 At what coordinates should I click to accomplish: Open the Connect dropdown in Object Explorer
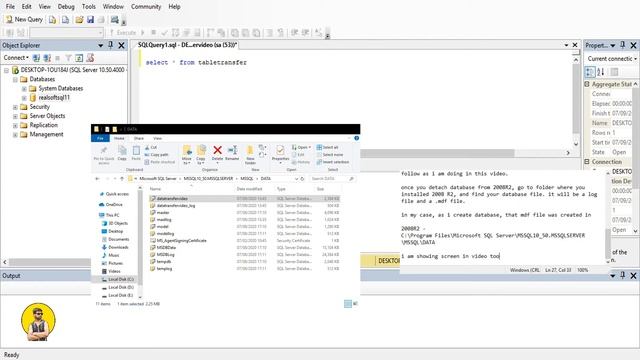pos(16,58)
